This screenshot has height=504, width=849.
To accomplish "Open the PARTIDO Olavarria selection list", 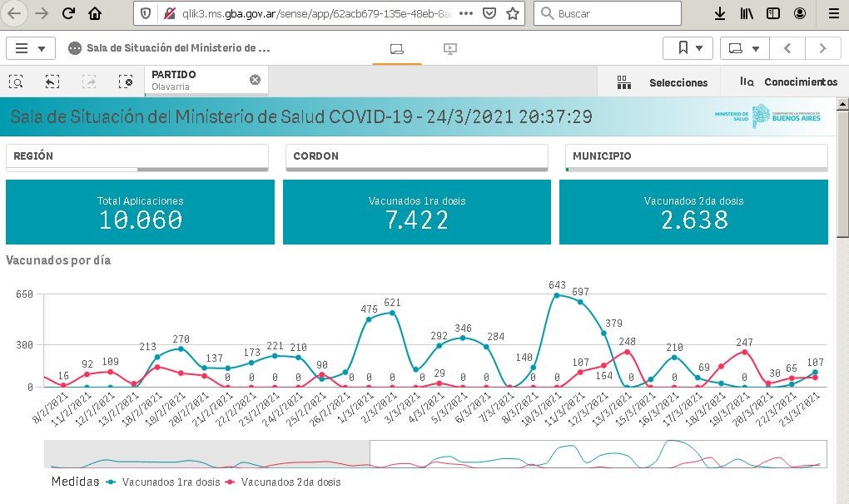I will (197, 80).
